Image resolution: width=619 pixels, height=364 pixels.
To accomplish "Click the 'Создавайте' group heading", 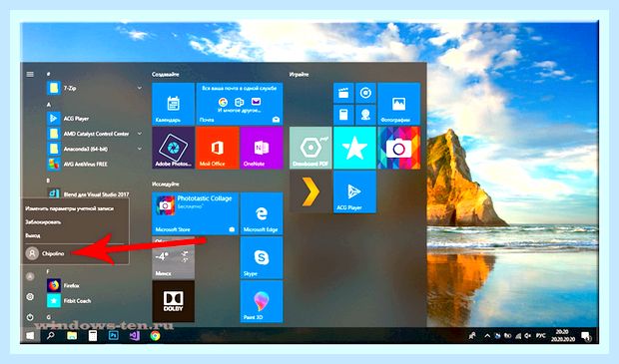I will tap(166, 74).
